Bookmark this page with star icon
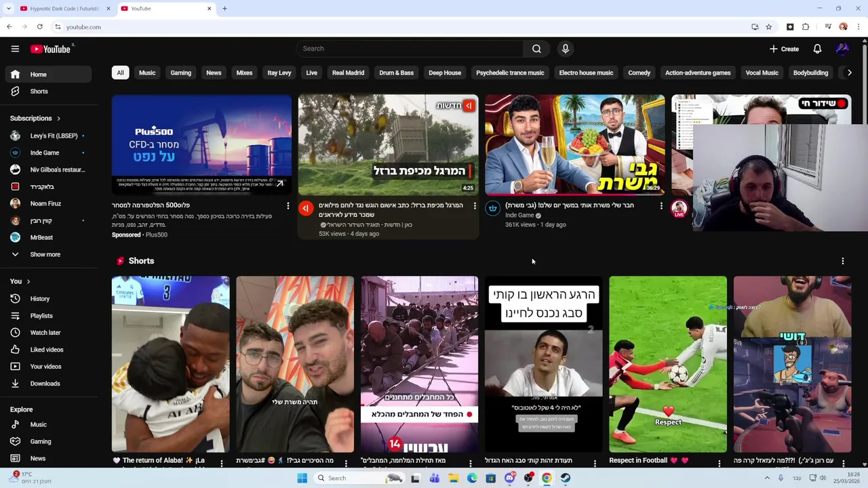This screenshot has width=868, height=488. 768,27
